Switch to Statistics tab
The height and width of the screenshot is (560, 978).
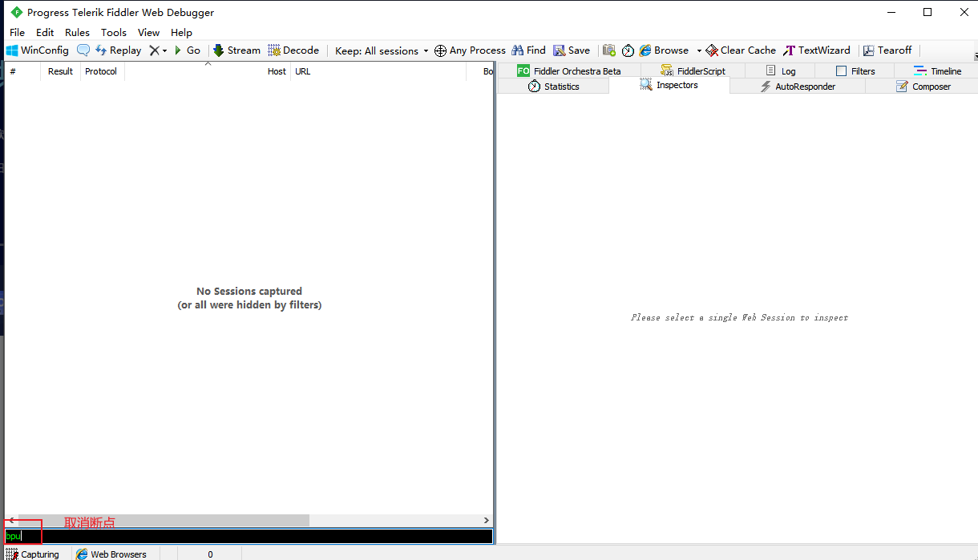pyautogui.click(x=553, y=87)
